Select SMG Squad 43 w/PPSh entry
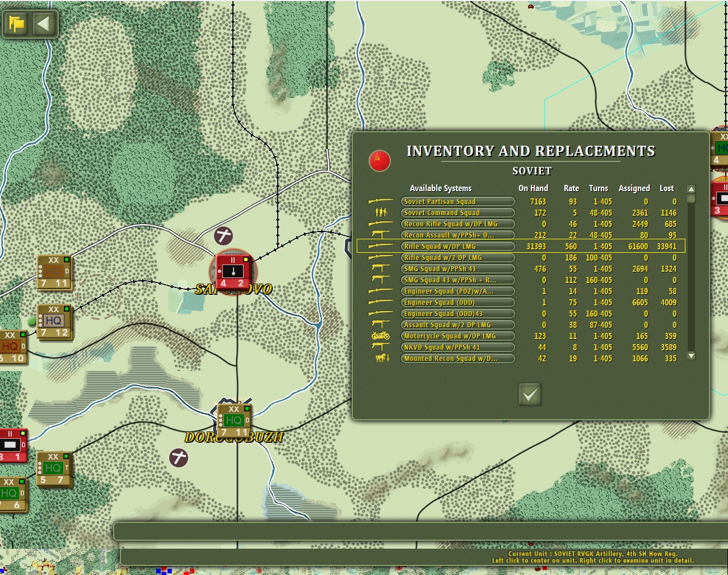Image resolution: width=728 pixels, height=575 pixels. pyautogui.click(x=458, y=280)
